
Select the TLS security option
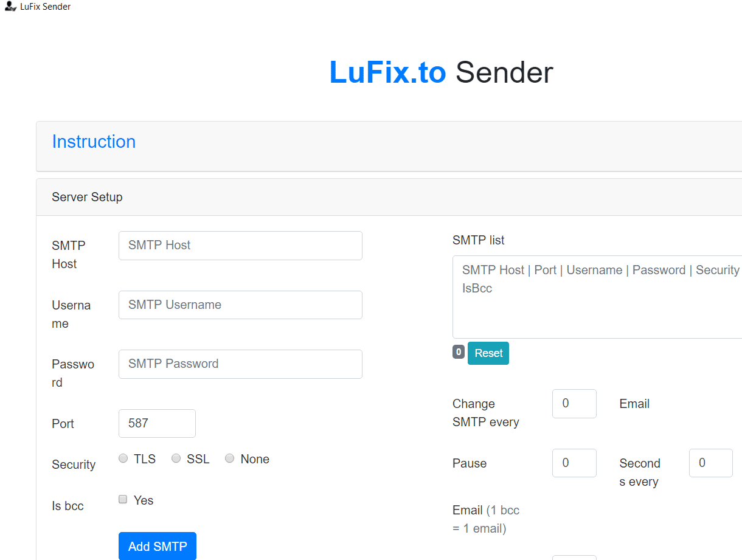(123, 458)
